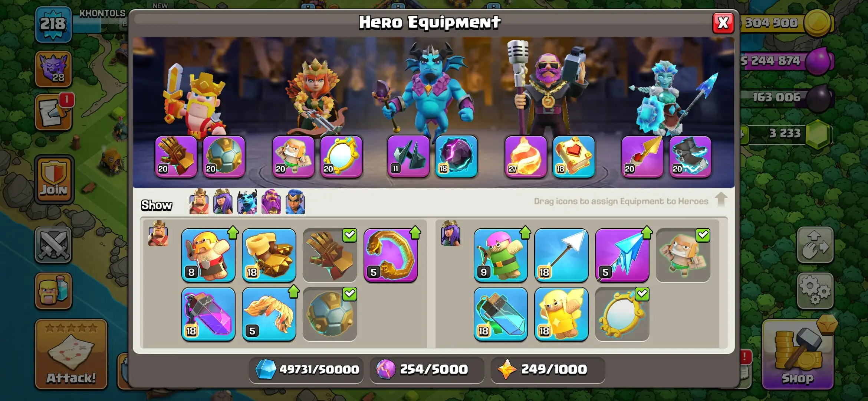Viewport: 868px width, 401px height.
Task: Tap the equipped Dark Orb slot level 18
Action: [x=456, y=156]
